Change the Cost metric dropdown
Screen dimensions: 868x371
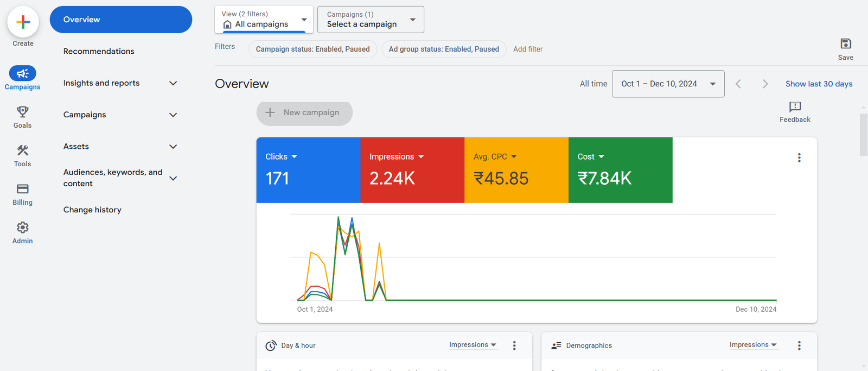tap(591, 156)
